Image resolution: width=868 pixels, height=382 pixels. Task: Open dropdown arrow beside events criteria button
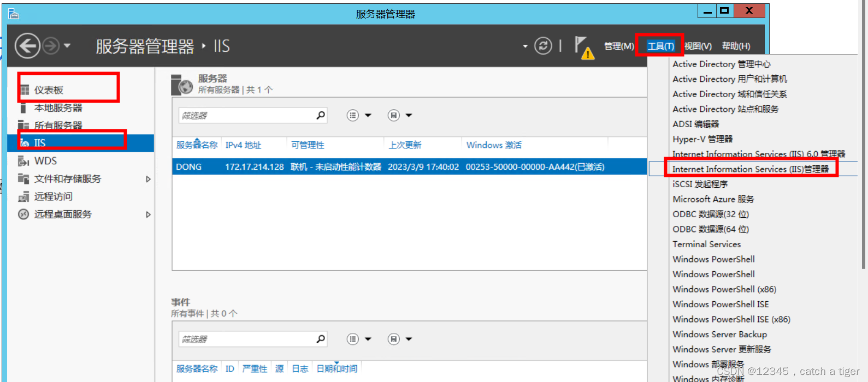coord(368,339)
